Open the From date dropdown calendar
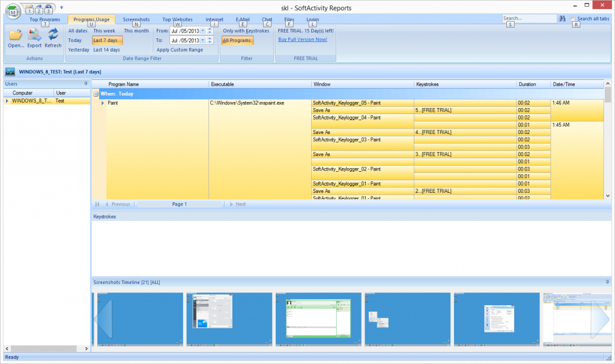 point(202,30)
